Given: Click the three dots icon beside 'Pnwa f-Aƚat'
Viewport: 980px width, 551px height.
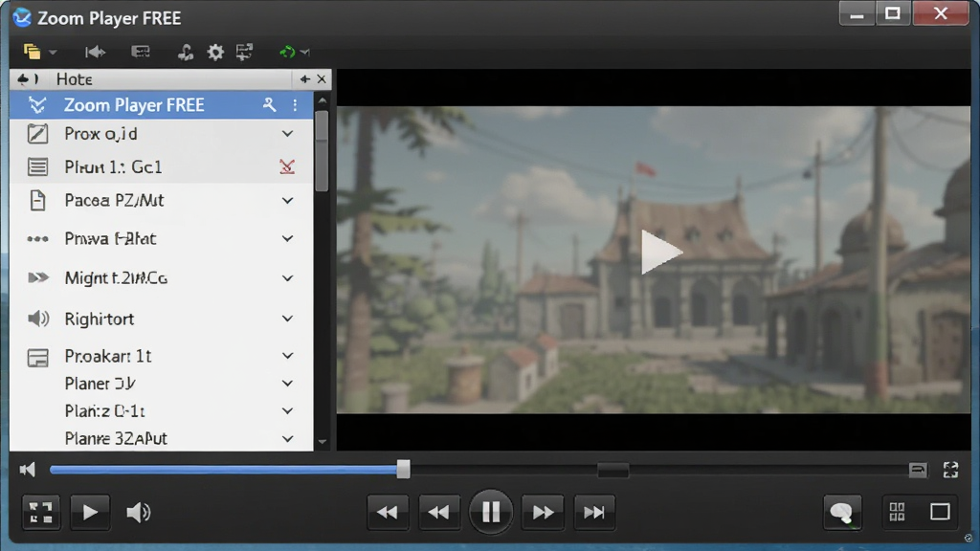Looking at the screenshot, I should [x=37, y=238].
